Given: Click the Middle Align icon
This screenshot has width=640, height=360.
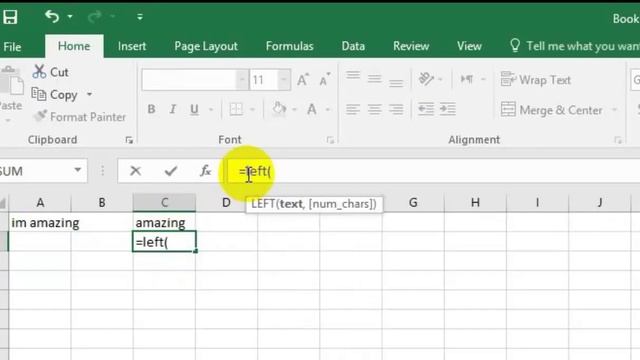Looking at the screenshot, I should click(374, 78).
